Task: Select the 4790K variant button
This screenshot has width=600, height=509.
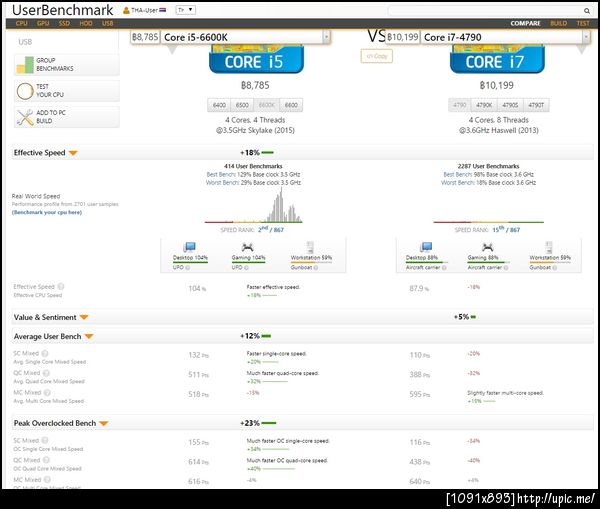Action: (x=484, y=105)
